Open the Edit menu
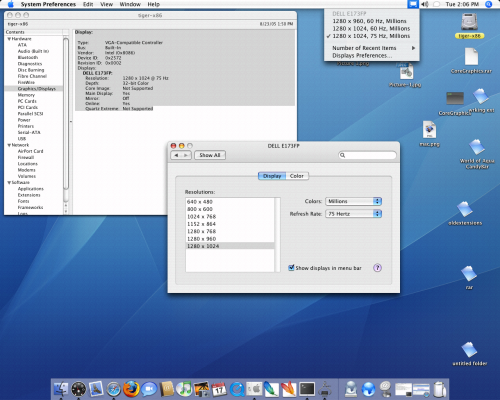 [88, 4]
